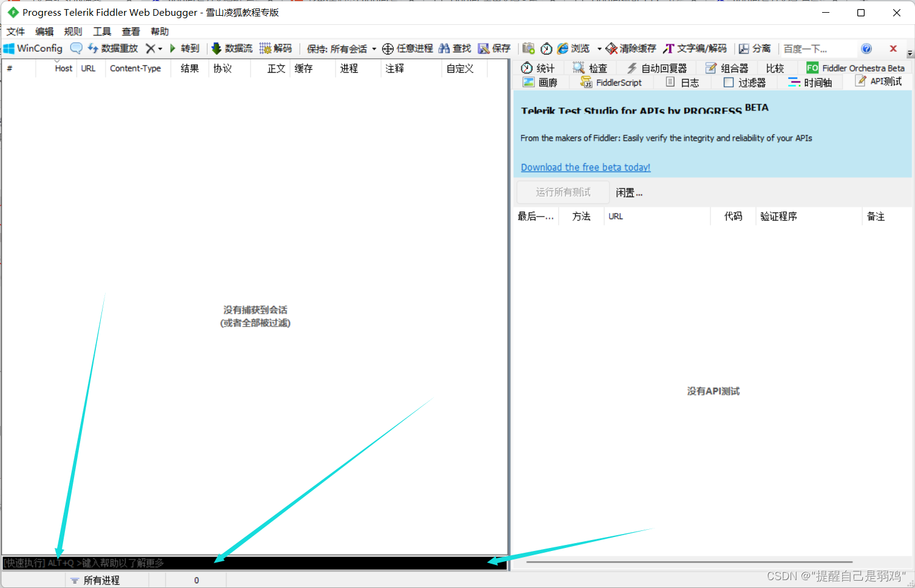The height and width of the screenshot is (588, 915).
Task: Click the 查找 binoculars button
Action: tap(455, 49)
